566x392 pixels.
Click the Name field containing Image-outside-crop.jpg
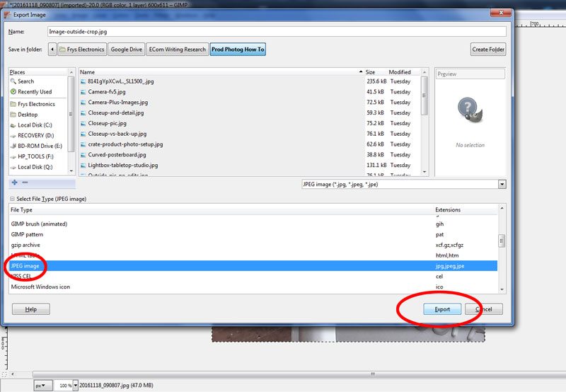[x=277, y=32]
